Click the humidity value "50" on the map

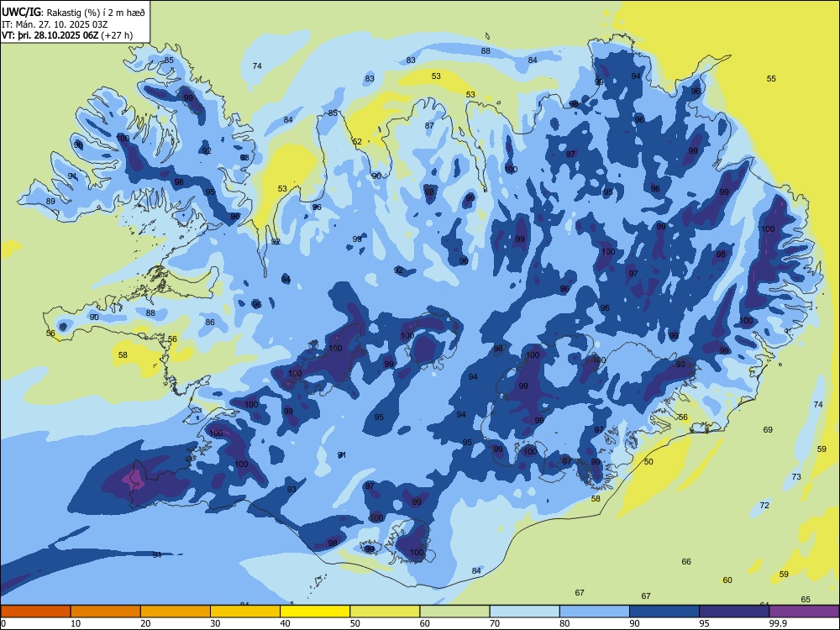[x=648, y=462]
